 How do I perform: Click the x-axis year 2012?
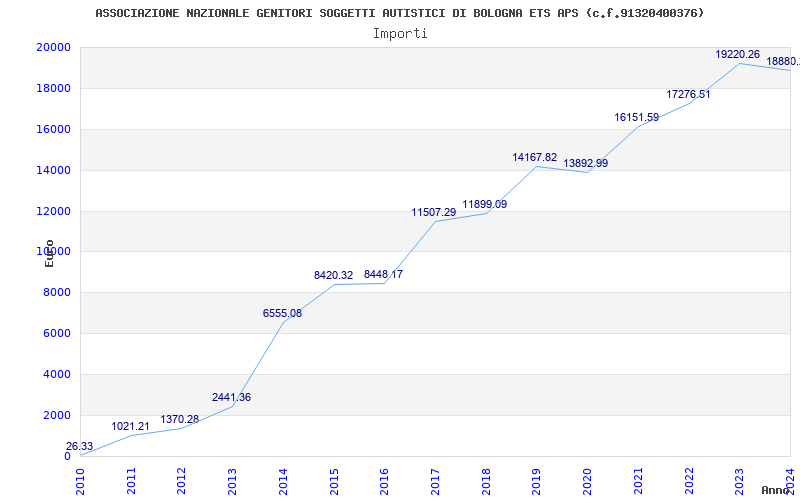click(x=182, y=482)
